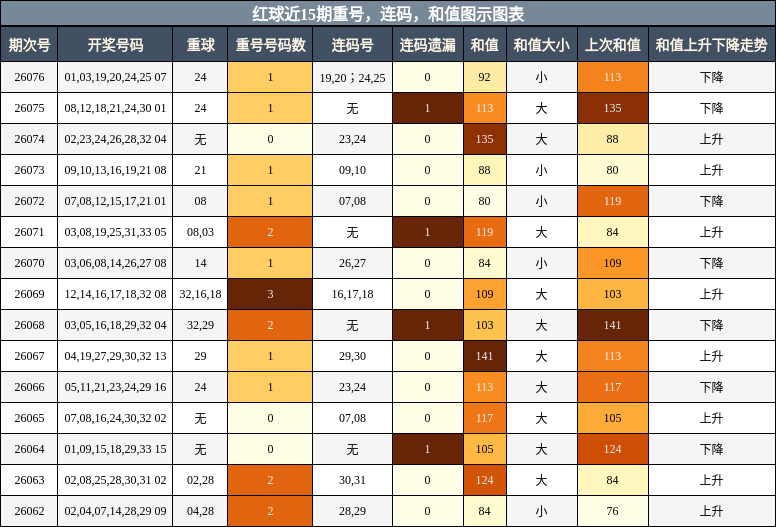Click consecutive numbers cell 30,31

[352, 480]
